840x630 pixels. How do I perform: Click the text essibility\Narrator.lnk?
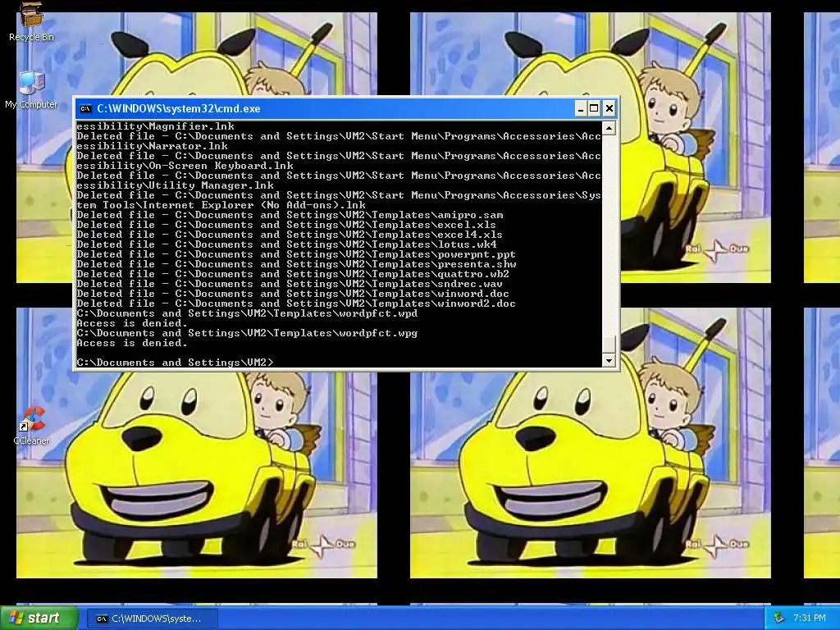[x=152, y=146]
